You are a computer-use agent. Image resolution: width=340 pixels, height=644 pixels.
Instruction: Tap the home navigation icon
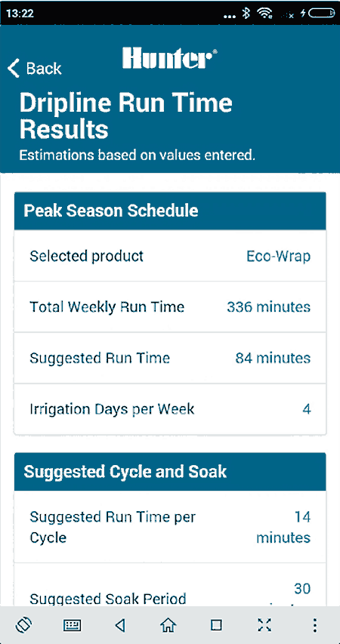tap(168, 625)
